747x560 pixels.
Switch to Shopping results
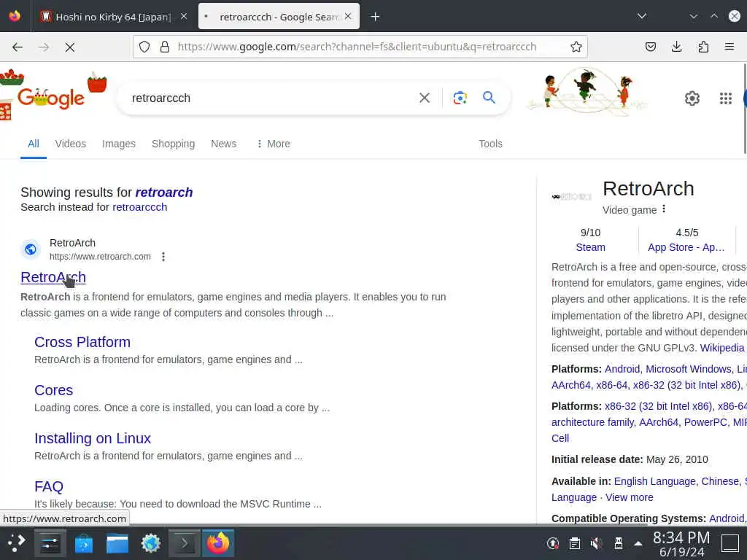point(173,144)
